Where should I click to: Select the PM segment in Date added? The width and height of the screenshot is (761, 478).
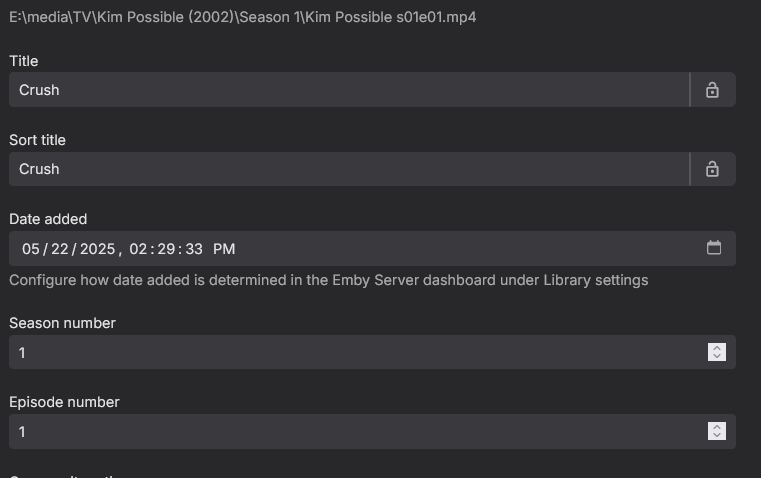[x=224, y=249]
